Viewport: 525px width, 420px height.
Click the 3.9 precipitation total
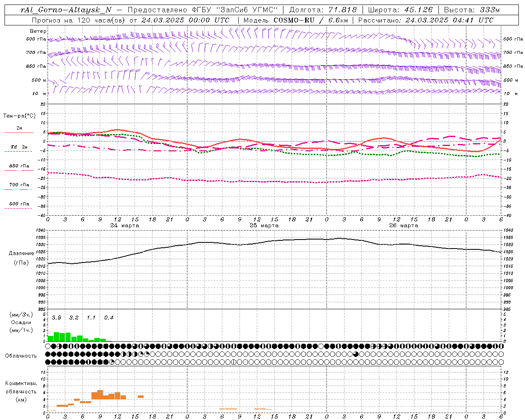coord(57,317)
